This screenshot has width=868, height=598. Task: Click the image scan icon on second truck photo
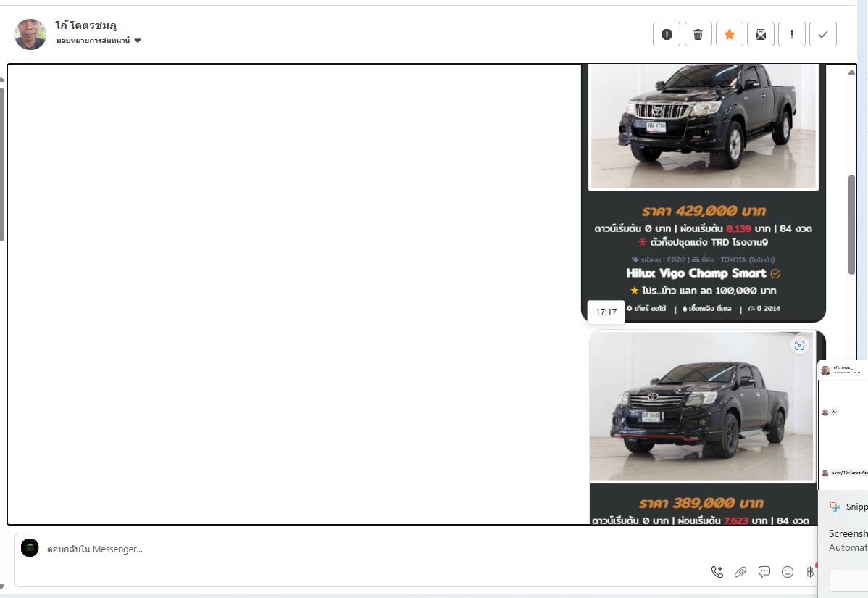pos(799,346)
